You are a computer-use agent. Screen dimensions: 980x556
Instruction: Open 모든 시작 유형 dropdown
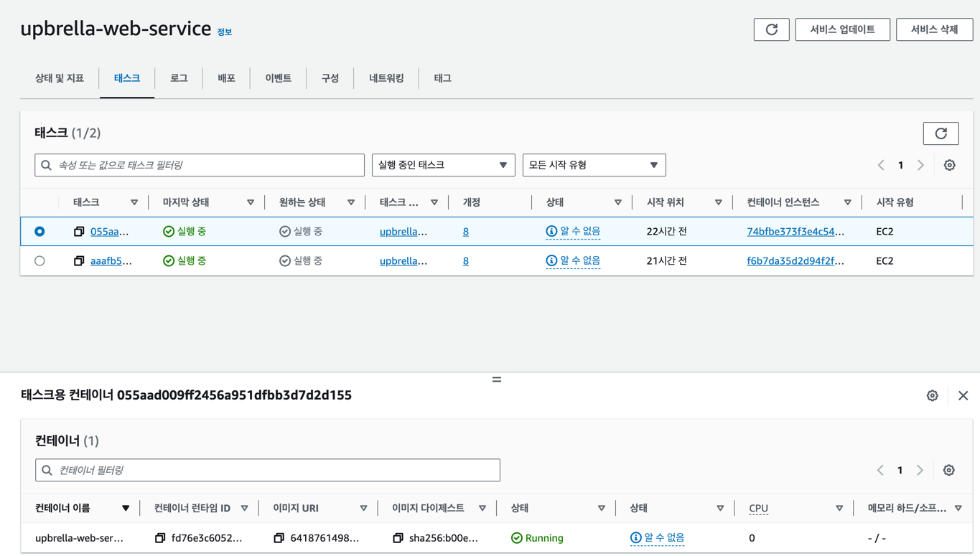coord(594,165)
